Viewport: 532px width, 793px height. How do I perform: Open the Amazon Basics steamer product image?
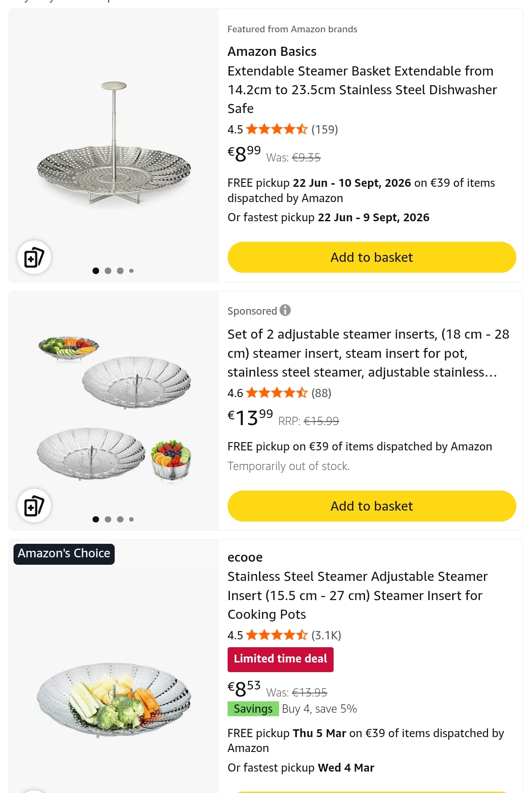point(114,144)
